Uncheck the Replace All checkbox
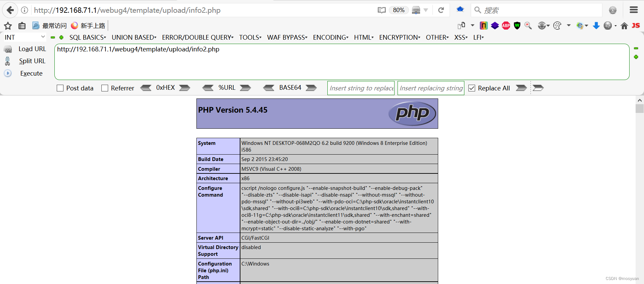Viewport: 644px width, 284px height. click(x=472, y=88)
